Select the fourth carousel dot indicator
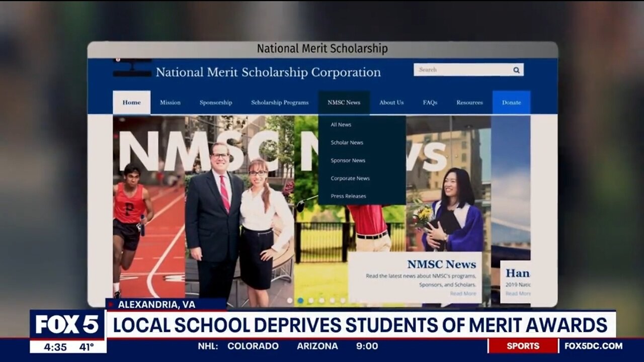The height and width of the screenshot is (362, 644). (x=321, y=301)
